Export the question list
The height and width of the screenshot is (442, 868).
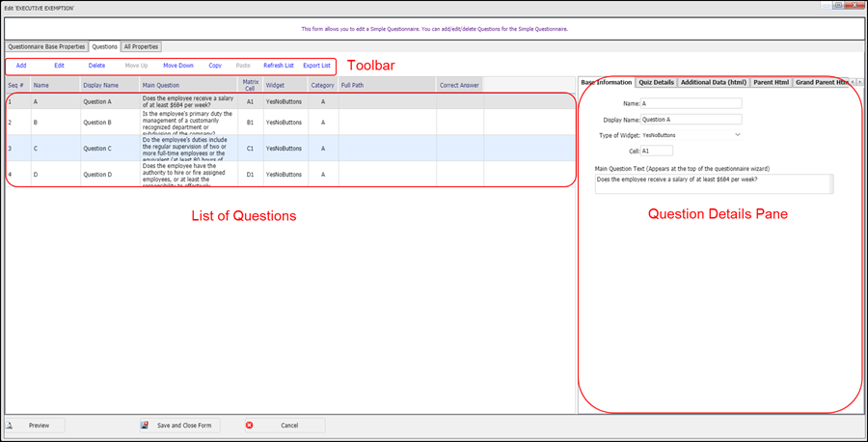point(316,66)
